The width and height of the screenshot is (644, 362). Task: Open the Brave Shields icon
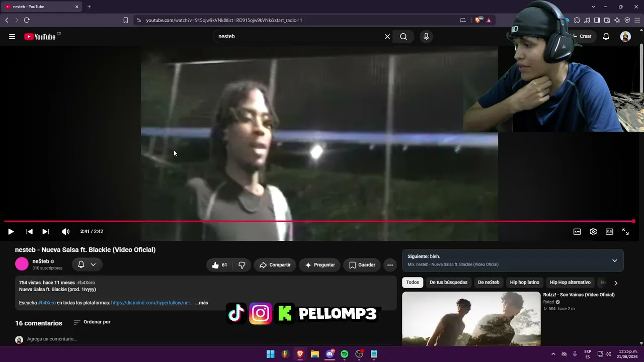[478, 20]
